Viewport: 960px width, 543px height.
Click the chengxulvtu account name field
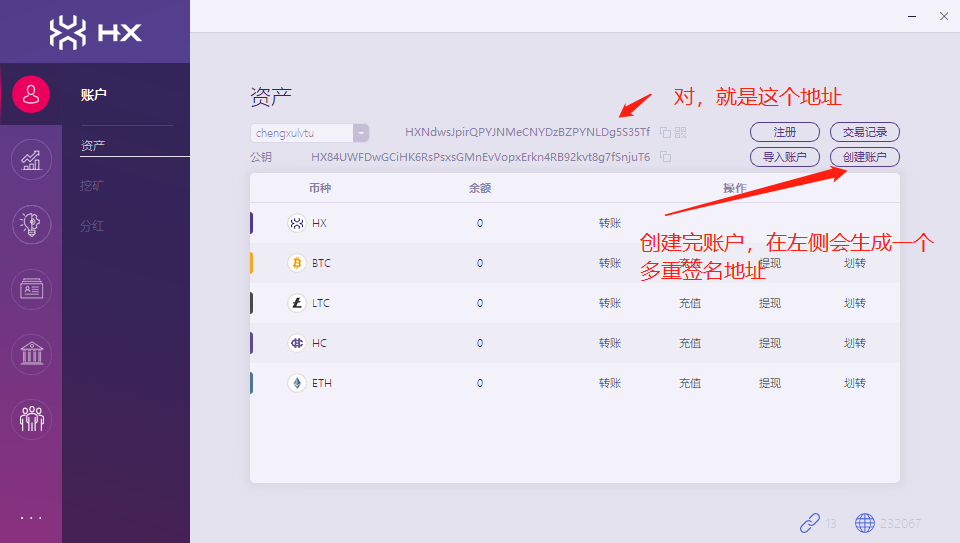[x=302, y=133]
